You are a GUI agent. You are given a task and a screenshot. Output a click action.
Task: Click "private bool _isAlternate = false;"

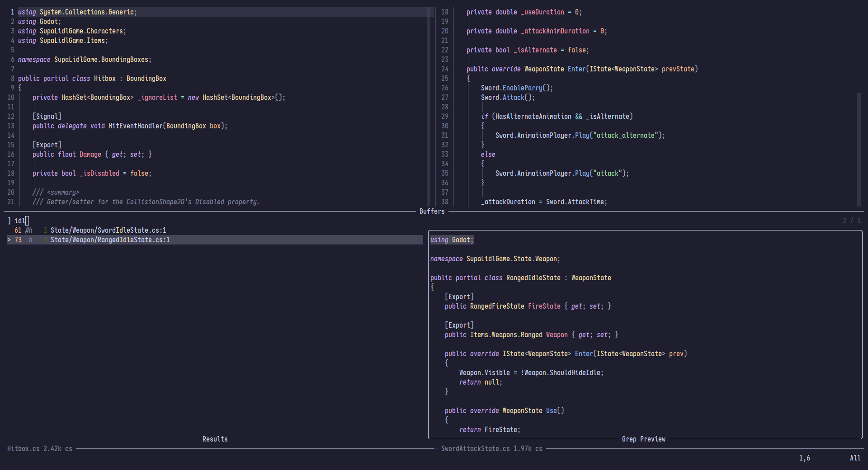coord(528,50)
